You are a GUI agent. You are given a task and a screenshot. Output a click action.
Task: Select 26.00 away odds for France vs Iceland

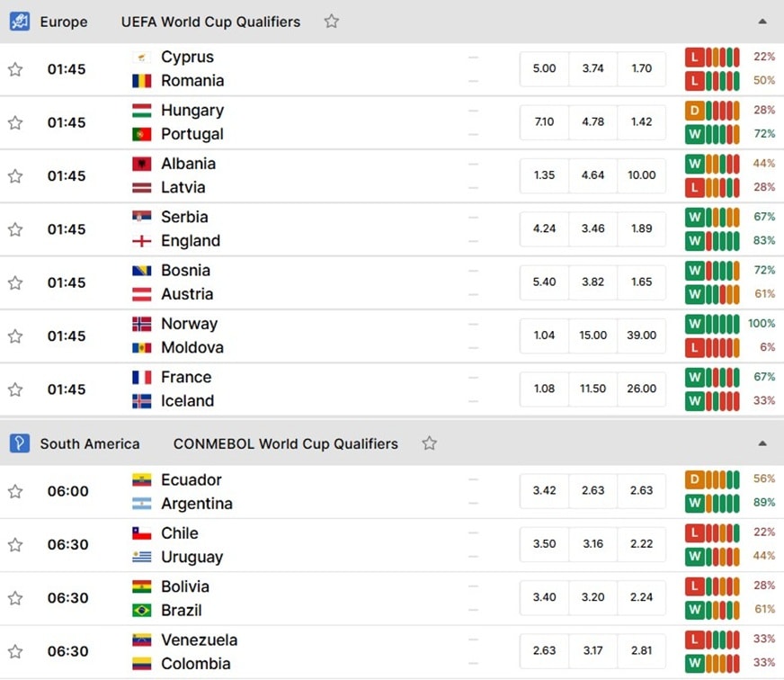(642, 389)
